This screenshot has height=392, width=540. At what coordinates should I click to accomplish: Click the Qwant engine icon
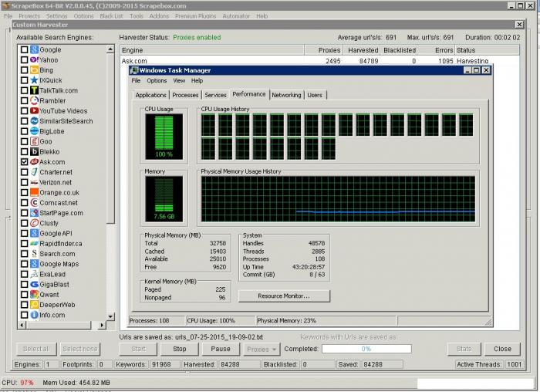pos(34,295)
